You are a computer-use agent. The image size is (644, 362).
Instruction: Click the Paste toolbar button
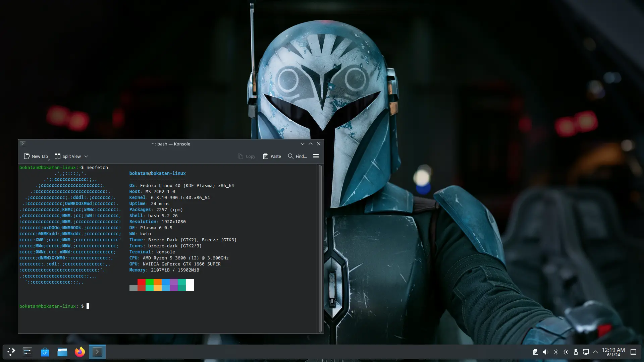pos(272,156)
